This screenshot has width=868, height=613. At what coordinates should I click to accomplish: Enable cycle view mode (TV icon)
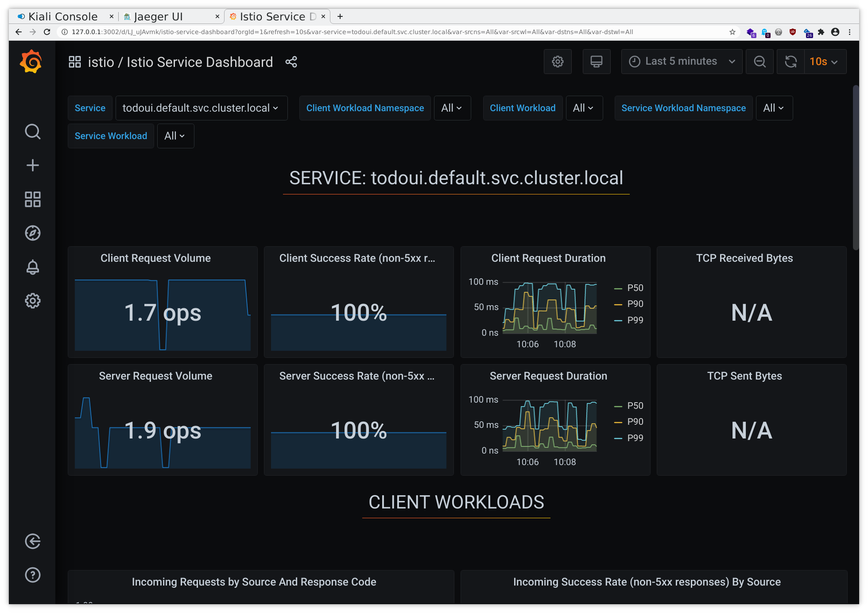597,62
